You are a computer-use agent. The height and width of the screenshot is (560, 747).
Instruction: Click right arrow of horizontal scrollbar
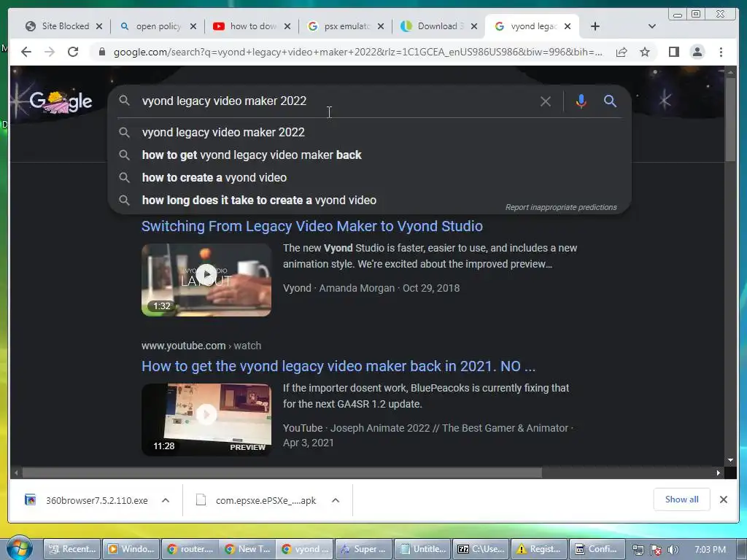pyautogui.click(x=718, y=472)
